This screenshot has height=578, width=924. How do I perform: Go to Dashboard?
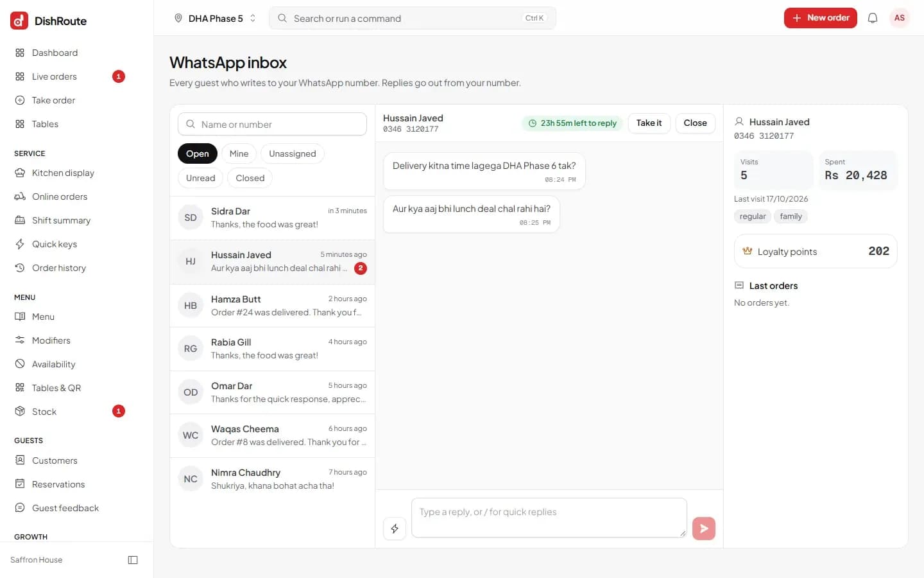[69, 53]
